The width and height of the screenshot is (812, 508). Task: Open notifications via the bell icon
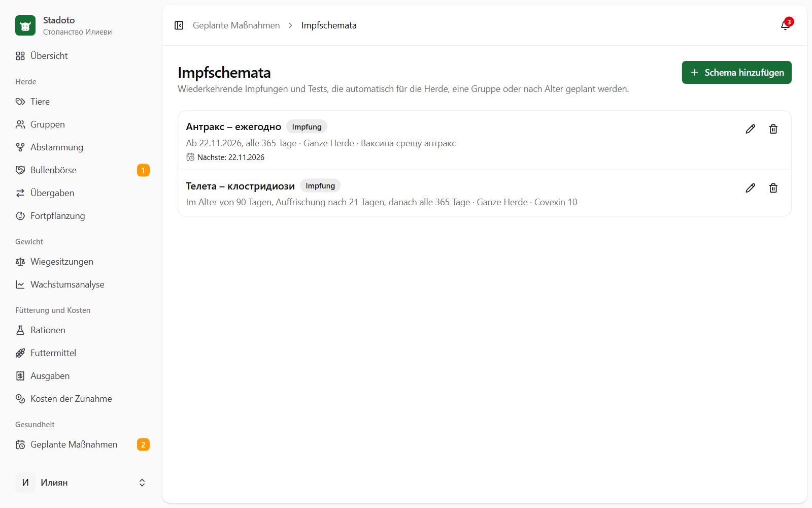785,25
